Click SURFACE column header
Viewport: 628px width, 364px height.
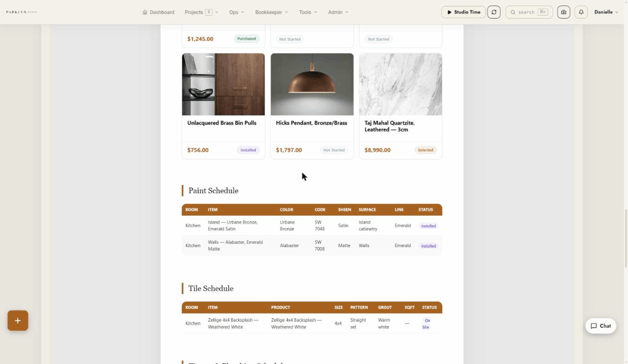[367, 210]
